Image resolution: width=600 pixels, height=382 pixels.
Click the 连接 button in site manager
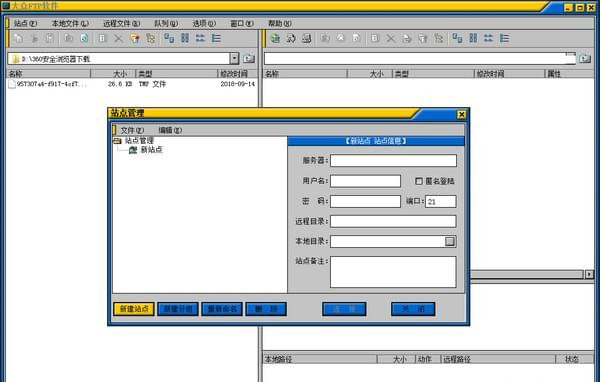[344, 309]
